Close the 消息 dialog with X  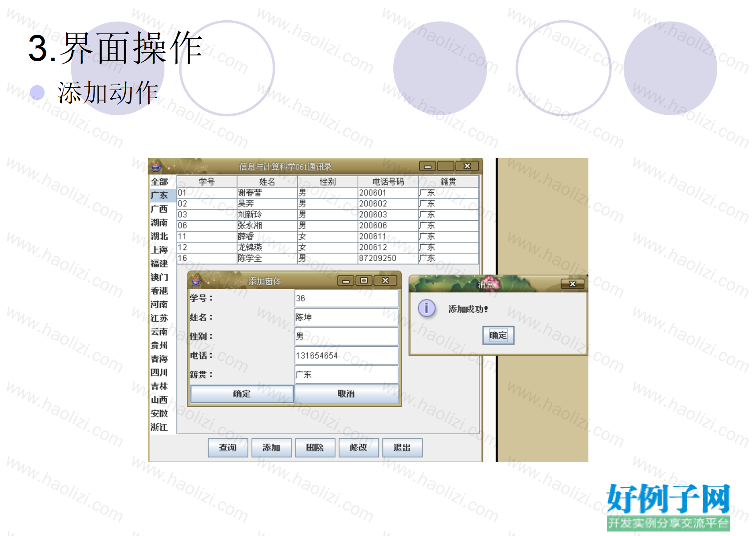572,284
